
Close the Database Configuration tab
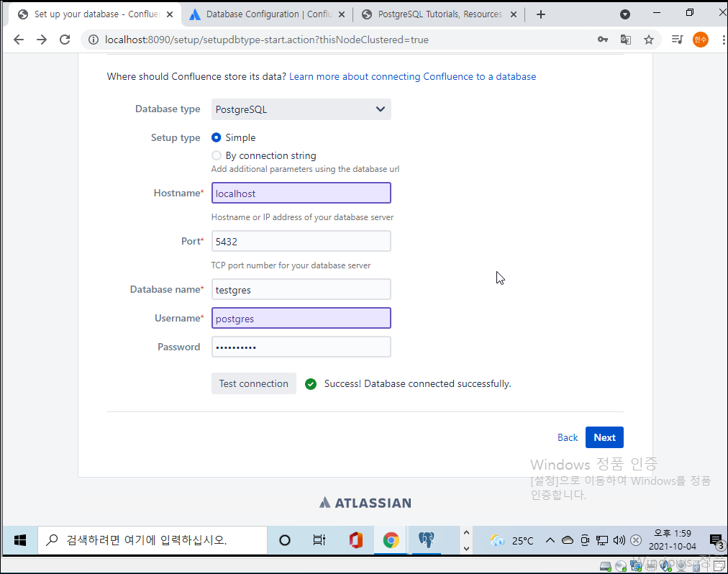pos(342,14)
